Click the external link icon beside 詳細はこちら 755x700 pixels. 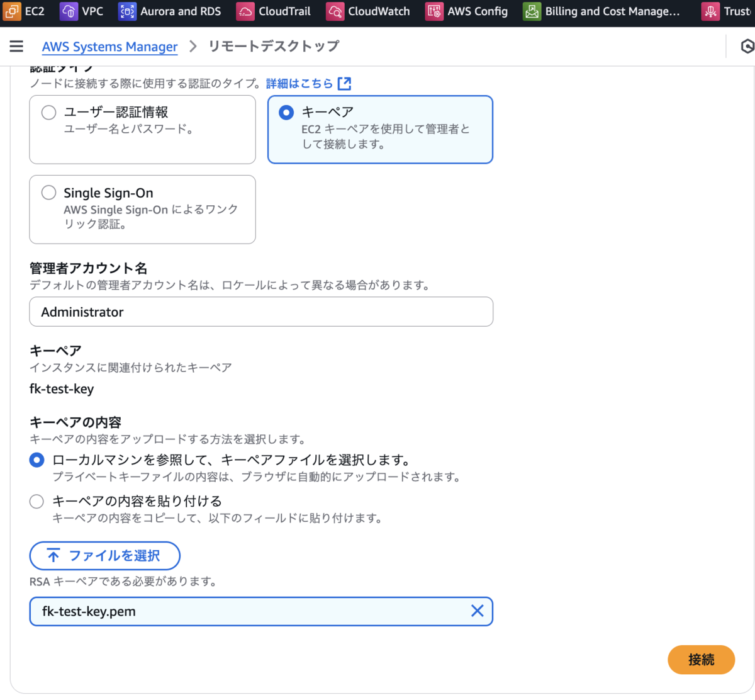coord(344,83)
